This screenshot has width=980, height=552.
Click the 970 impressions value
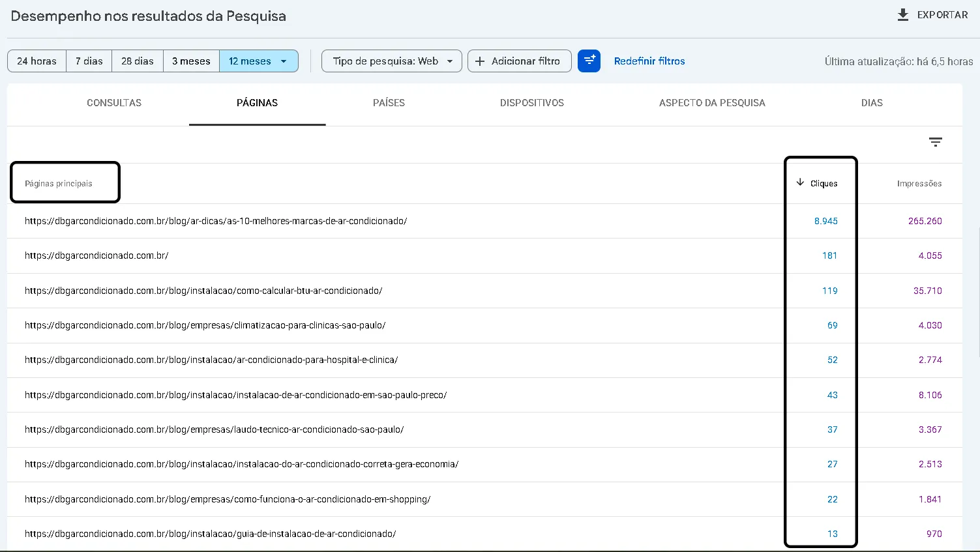(x=934, y=534)
